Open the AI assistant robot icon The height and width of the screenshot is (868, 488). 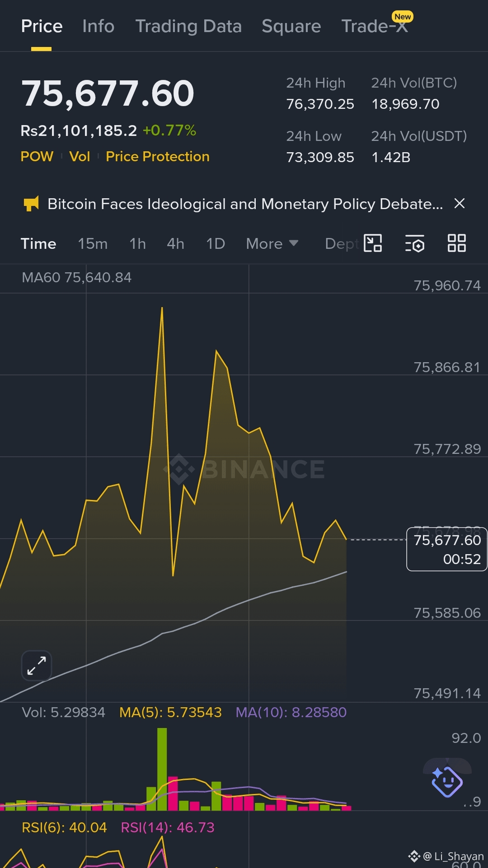click(447, 781)
